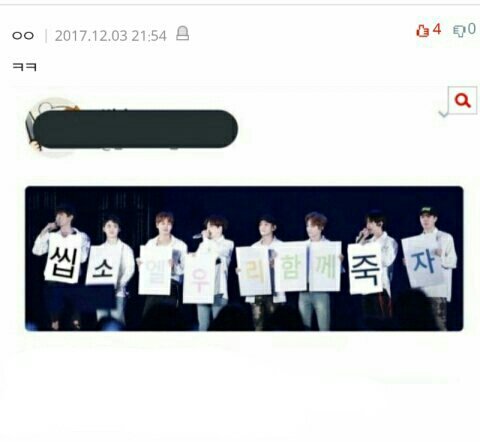Click the green 함 sign
The height and width of the screenshot is (442, 480).
(x=291, y=268)
